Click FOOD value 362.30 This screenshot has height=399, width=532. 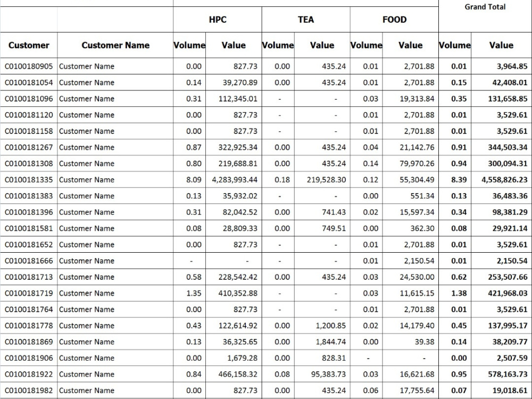(422, 229)
